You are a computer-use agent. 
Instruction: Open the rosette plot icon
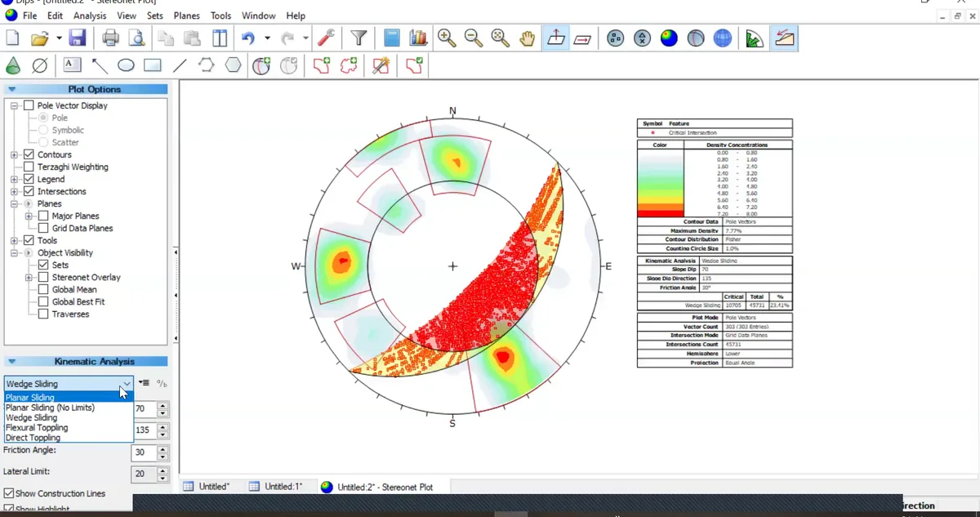pos(755,38)
